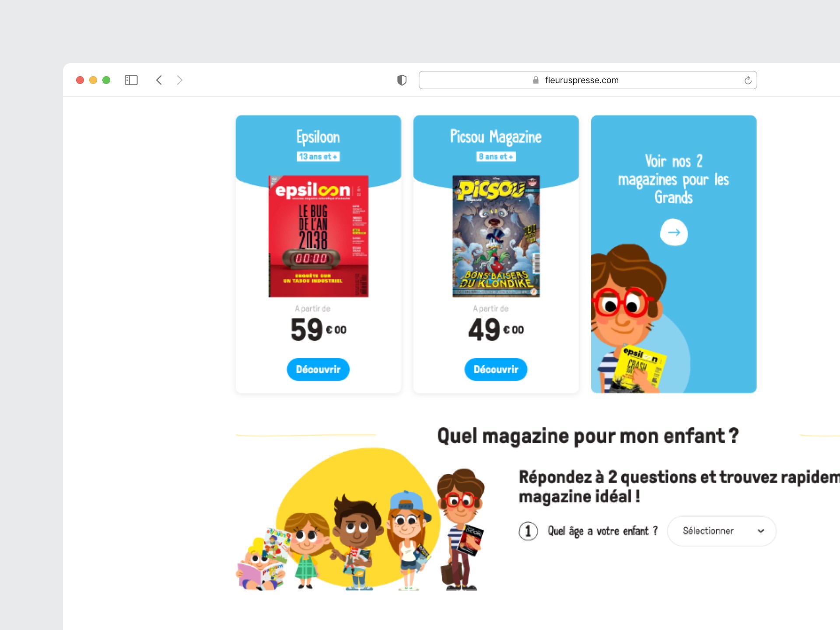Image resolution: width=840 pixels, height=630 pixels.
Task: Go forward with the right chevron
Action: coord(179,80)
